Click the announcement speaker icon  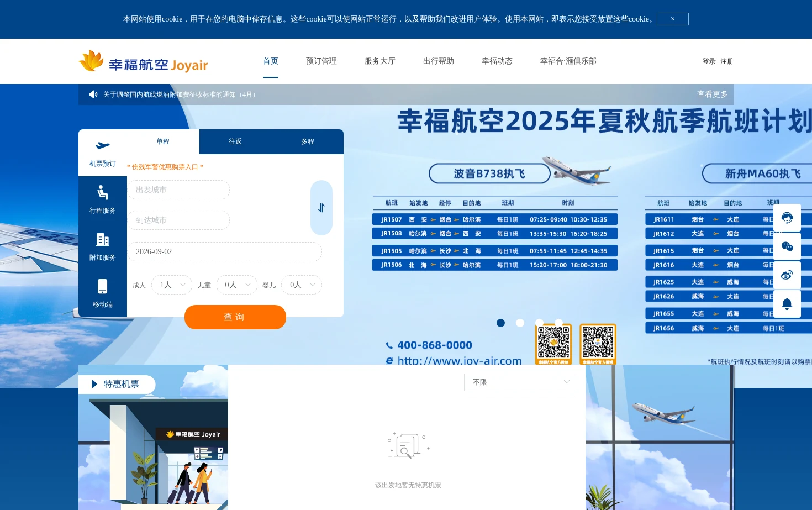click(93, 94)
